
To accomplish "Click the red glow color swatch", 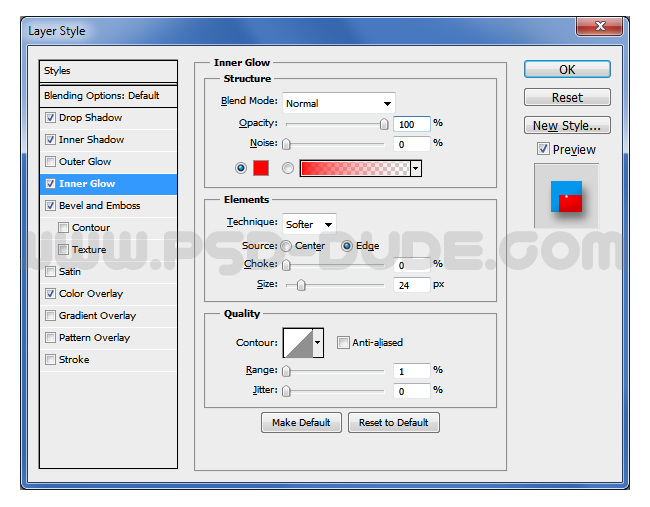I will (x=261, y=168).
